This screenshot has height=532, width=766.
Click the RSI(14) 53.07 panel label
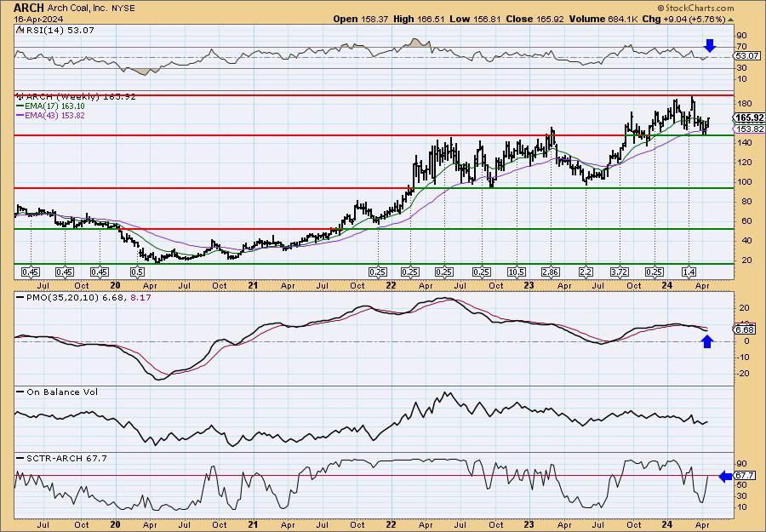coord(59,31)
